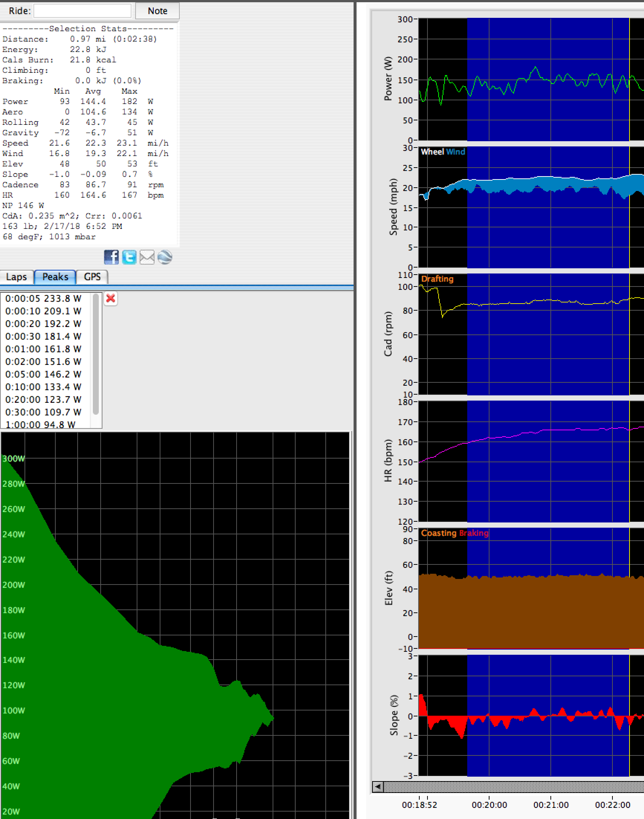Toggle the Drafting overlay in the cadence chart

[438, 279]
